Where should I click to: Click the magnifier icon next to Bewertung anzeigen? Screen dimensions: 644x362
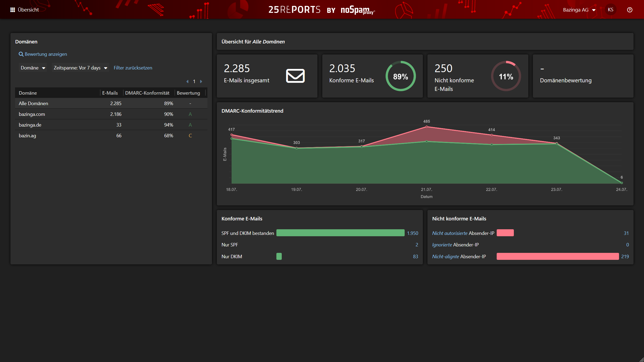click(21, 54)
